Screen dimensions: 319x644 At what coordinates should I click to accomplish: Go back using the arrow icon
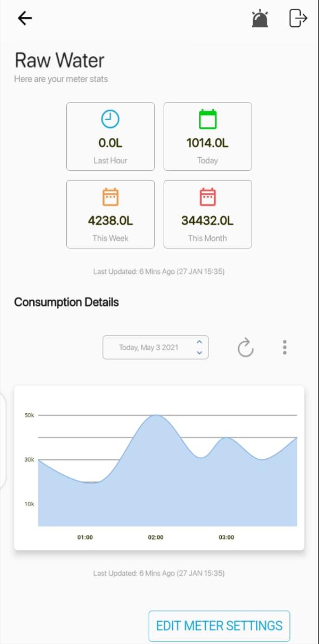[25, 19]
